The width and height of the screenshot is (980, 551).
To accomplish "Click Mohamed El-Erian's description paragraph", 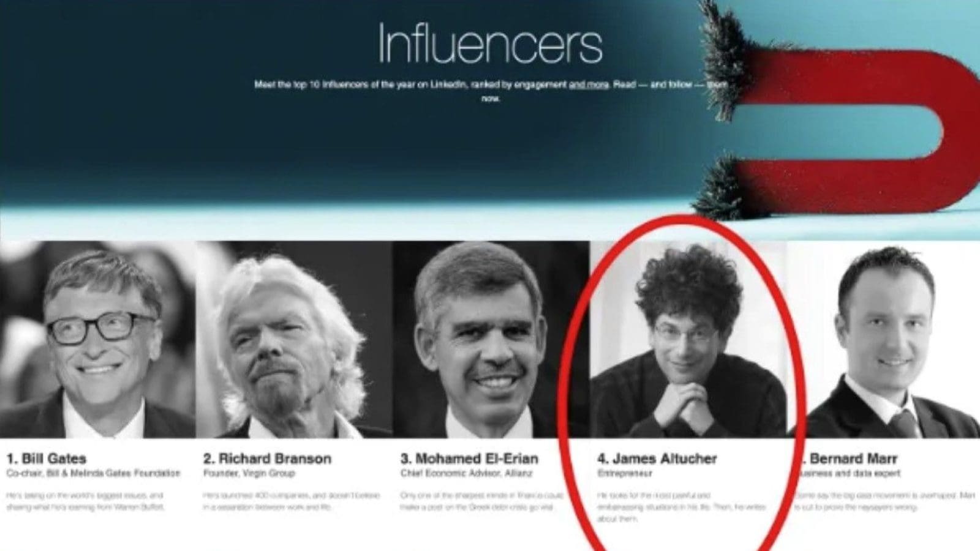I will click(475, 501).
